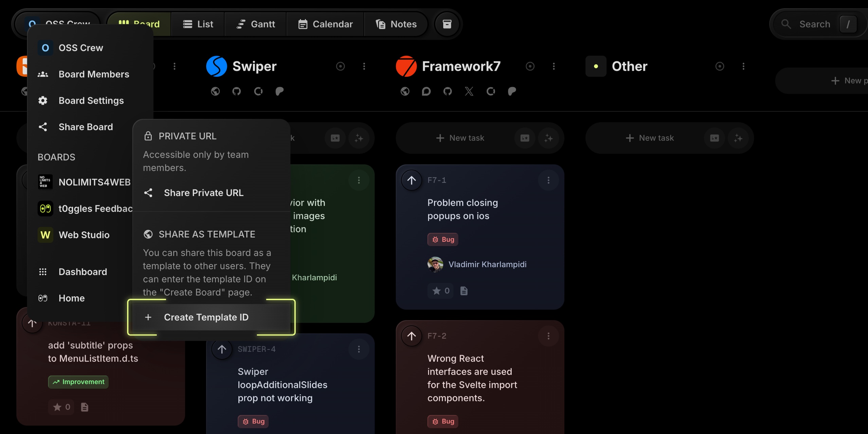Viewport: 868px width, 434px height.
Task: Toggle the focus circle on Framework7 column
Action: tap(530, 66)
